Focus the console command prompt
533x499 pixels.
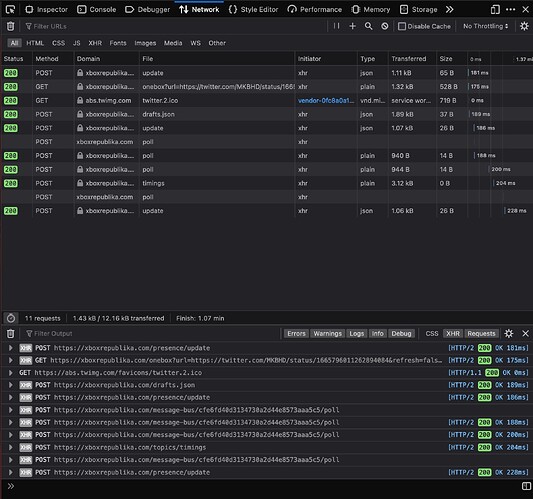coord(267,486)
